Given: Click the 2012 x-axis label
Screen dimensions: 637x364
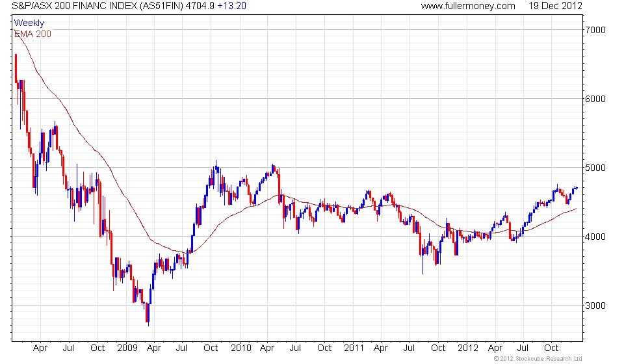Looking at the screenshot, I should (x=468, y=348).
